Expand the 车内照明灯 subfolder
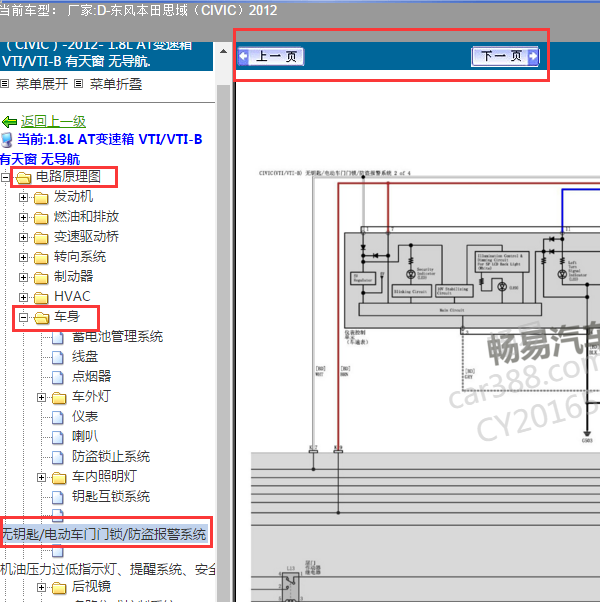This screenshot has height=602, width=600. (41, 477)
